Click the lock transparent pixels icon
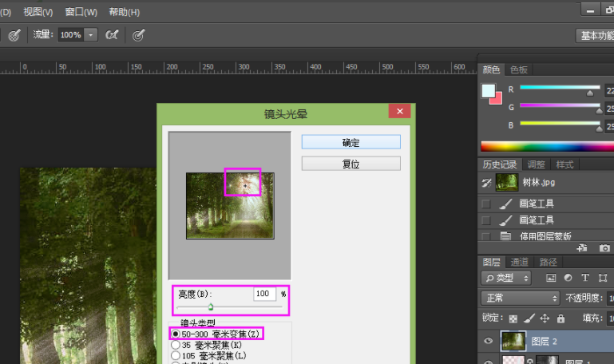This screenshot has width=614, height=364. (512, 318)
